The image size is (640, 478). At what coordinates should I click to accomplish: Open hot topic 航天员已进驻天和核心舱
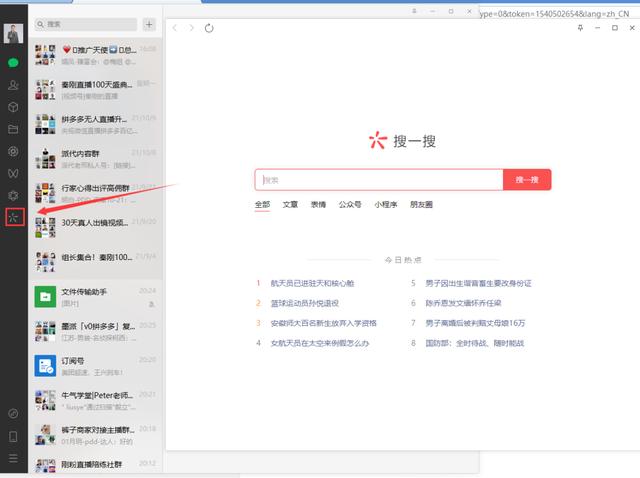pyautogui.click(x=312, y=283)
